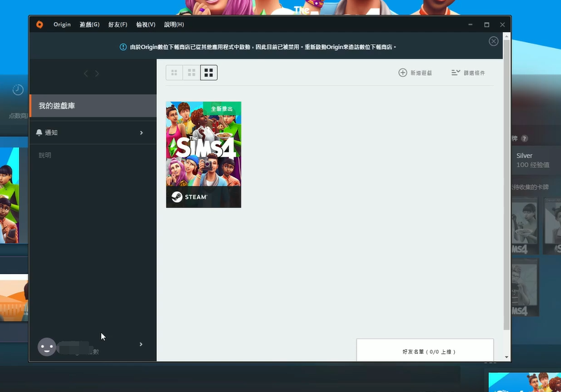This screenshot has height=392, width=561.
Task: Switch to small tile view
Action: (174, 72)
